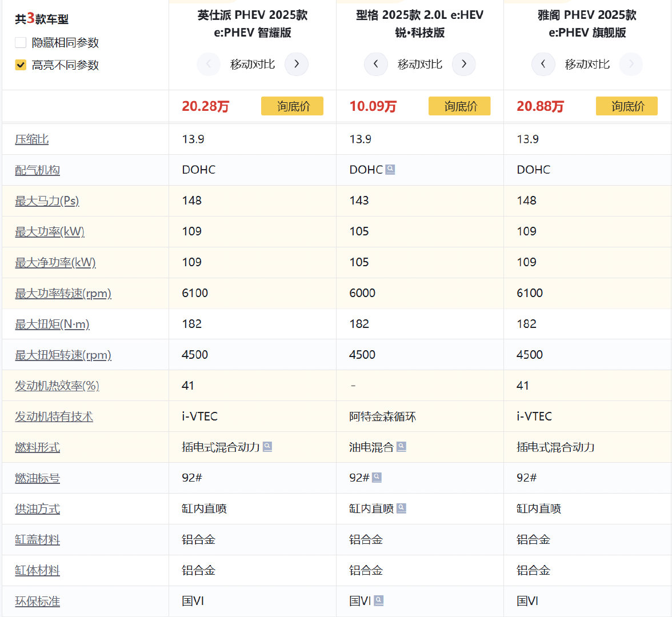Uncheck the 高亮不同参数 checkbox

click(21, 65)
